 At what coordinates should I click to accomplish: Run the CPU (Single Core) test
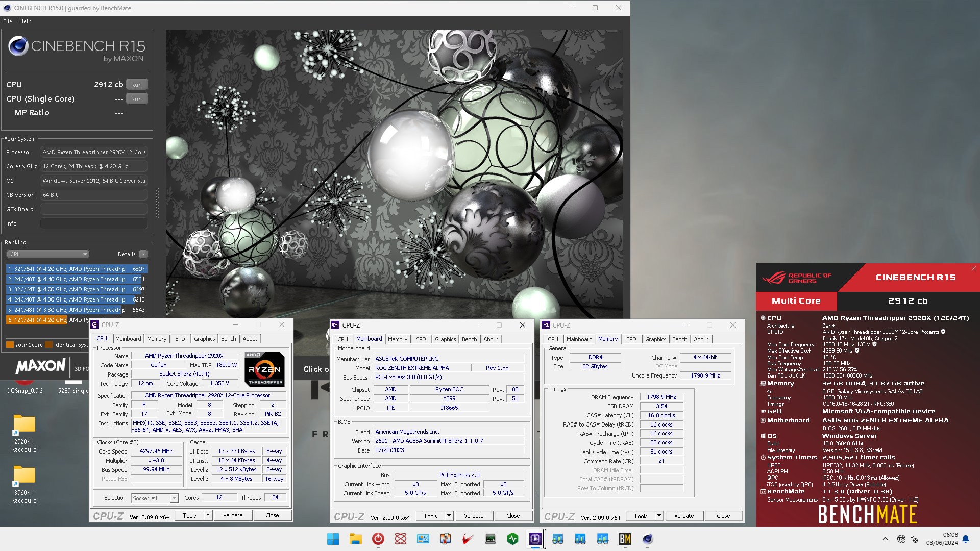[136, 99]
